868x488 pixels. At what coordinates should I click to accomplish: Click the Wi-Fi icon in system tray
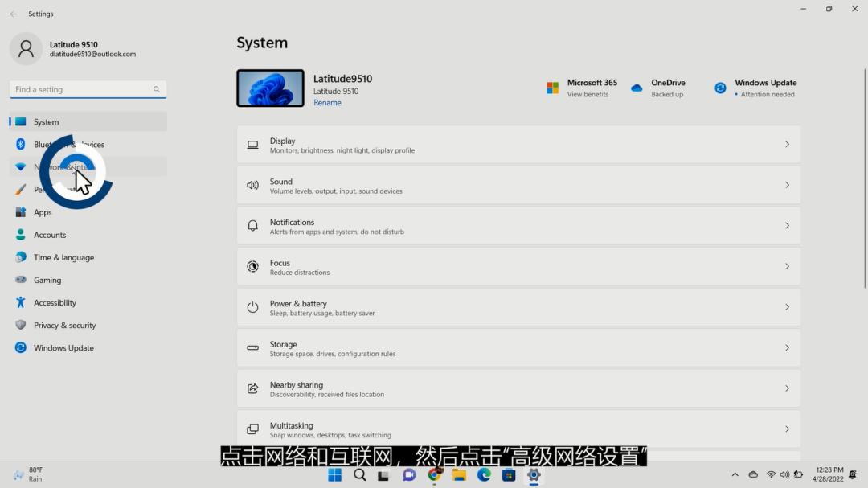click(771, 474)
